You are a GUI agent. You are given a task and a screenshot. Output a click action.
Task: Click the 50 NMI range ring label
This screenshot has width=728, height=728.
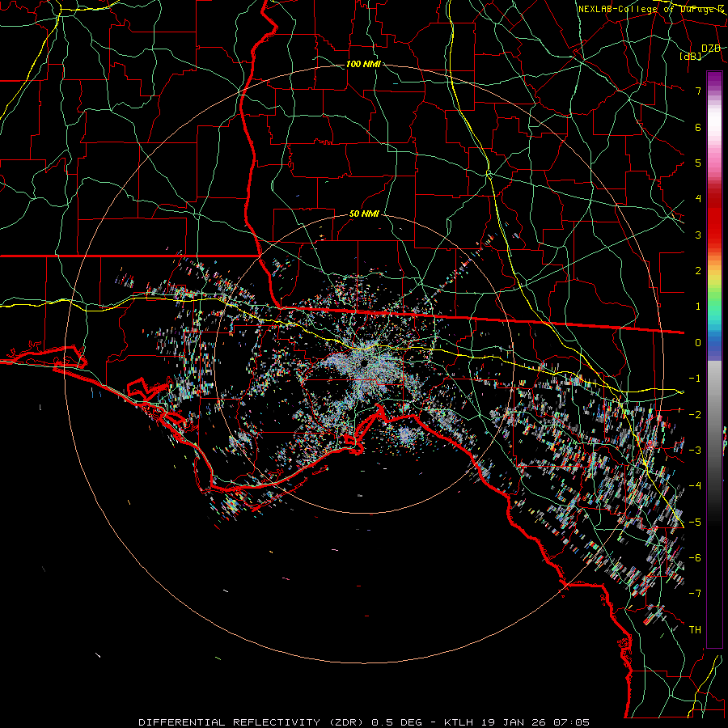tap(364, 214)
